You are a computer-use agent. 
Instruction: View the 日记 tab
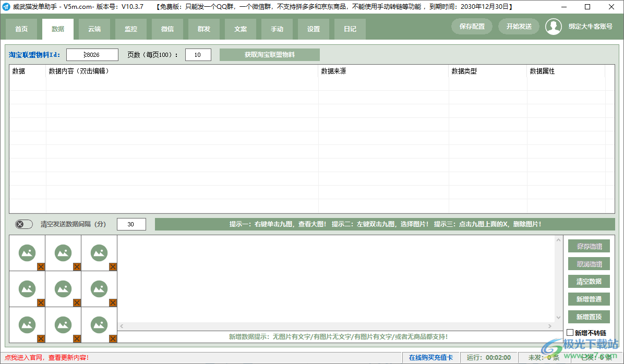tap(350, 29)
